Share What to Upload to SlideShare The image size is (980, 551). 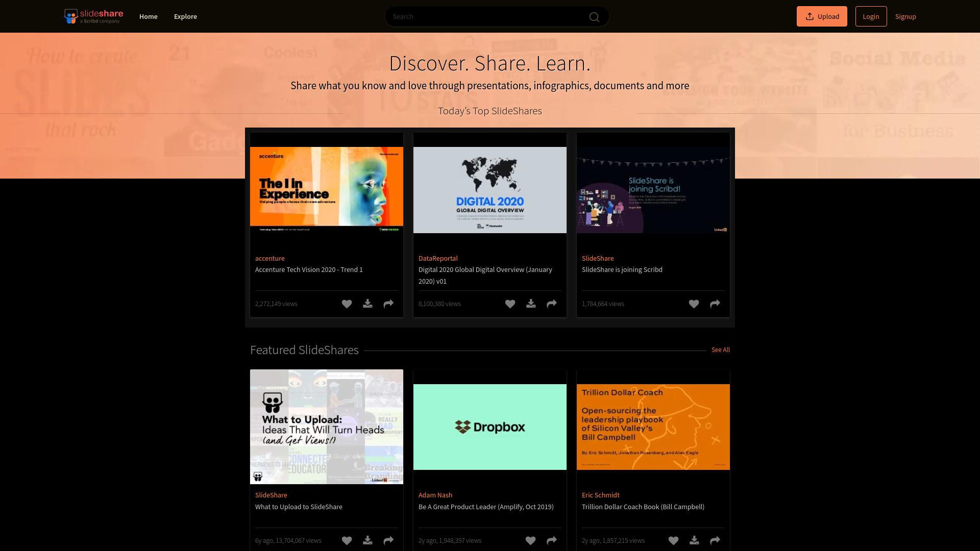tap(388, 541)
